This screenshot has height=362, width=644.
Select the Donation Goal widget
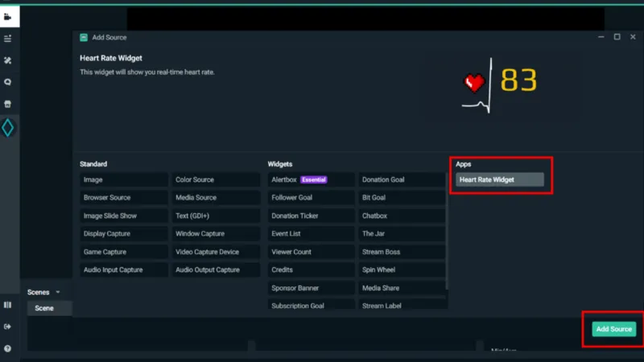click(402, 179)
